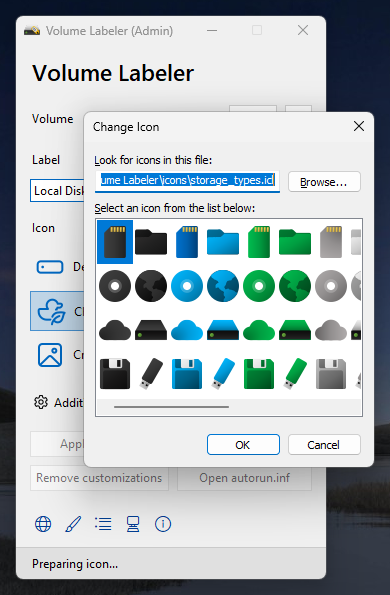
Task: Open the globe language icon
Action: (x=43, y=524)
